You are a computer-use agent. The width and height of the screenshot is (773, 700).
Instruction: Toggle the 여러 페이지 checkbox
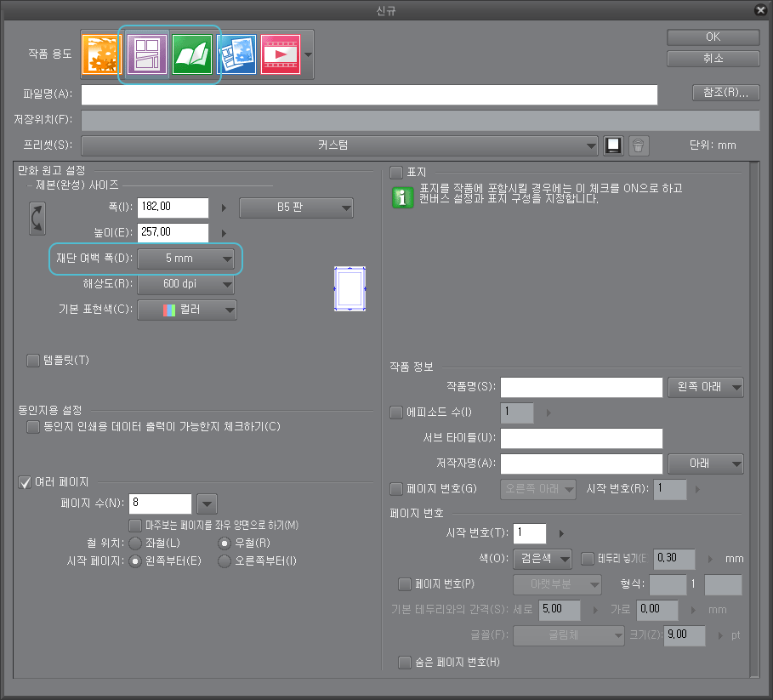tap(25, 482)
